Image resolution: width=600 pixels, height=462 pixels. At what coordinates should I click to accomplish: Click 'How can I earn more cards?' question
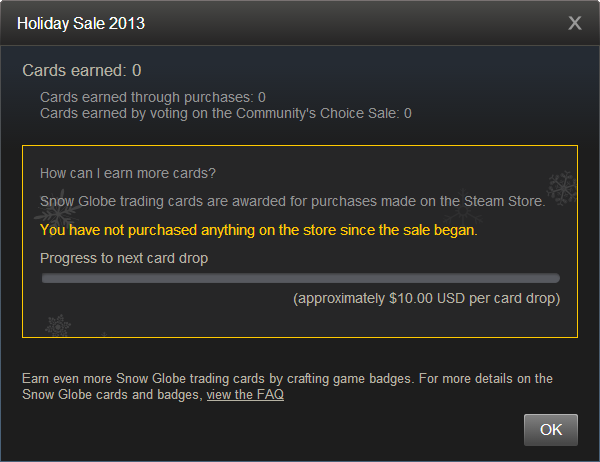click(x=129, y=172)
